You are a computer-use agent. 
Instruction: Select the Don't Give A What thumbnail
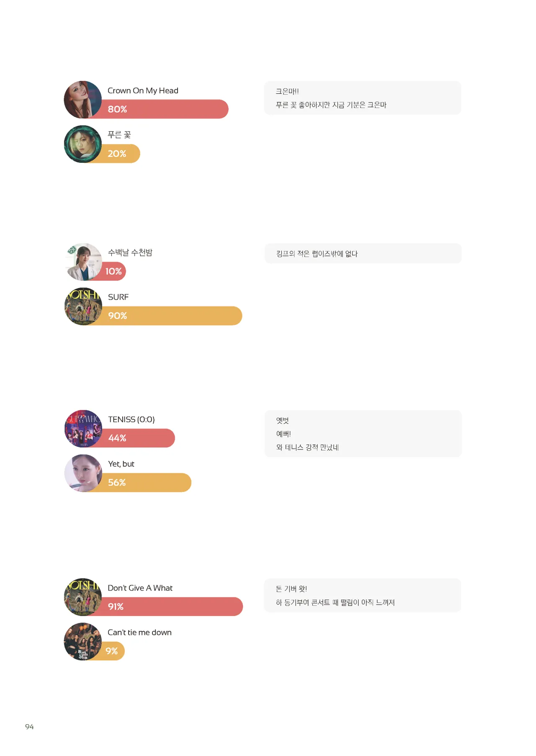83,597
